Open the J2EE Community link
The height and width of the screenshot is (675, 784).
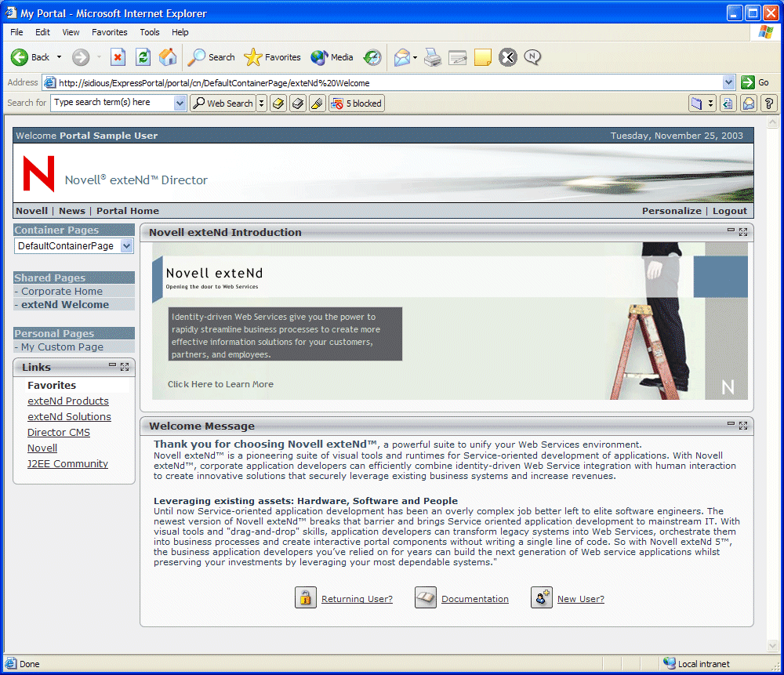pos(67,464)
